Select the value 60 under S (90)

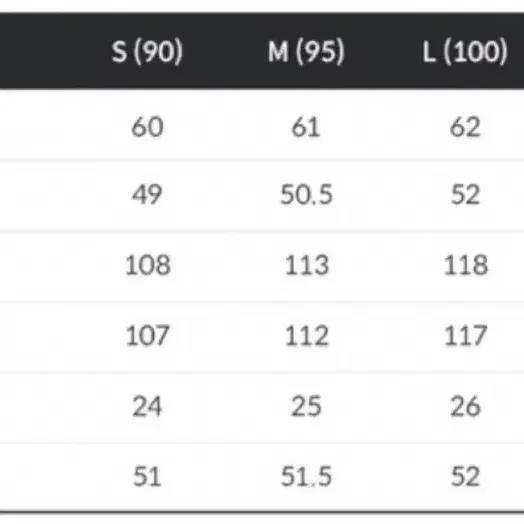point(147,127)
